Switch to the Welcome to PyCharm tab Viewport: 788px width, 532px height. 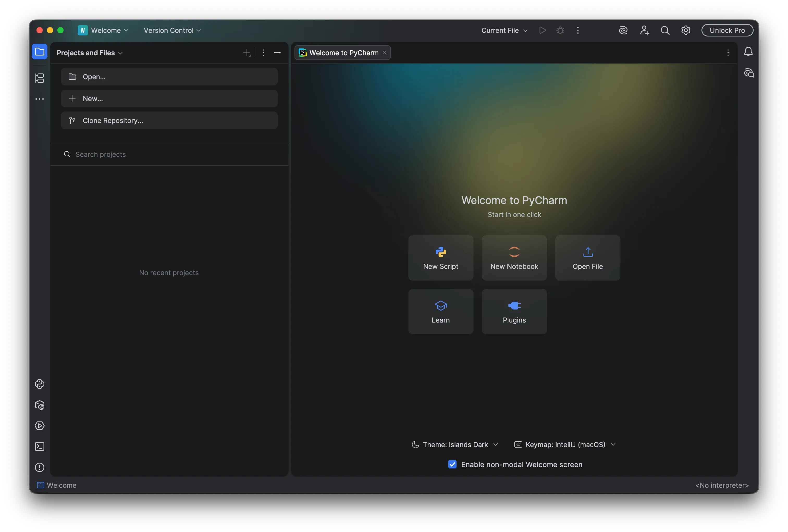click(342, 53)
